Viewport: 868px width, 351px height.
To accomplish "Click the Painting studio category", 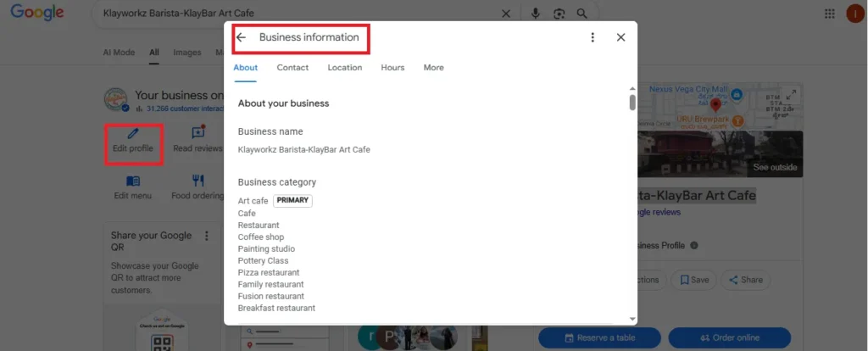I will click(x=266, y=249).
